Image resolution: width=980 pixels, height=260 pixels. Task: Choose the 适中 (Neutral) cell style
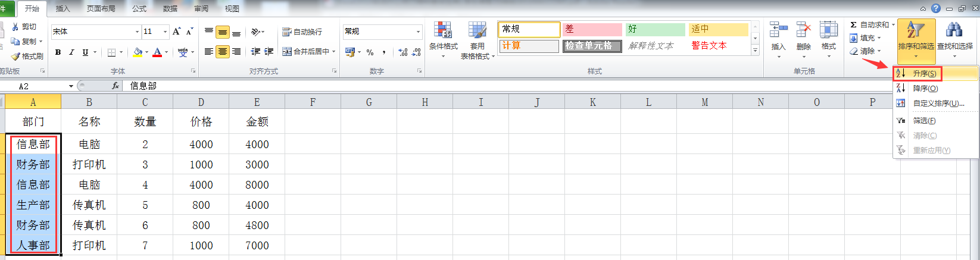pos(718,29)
